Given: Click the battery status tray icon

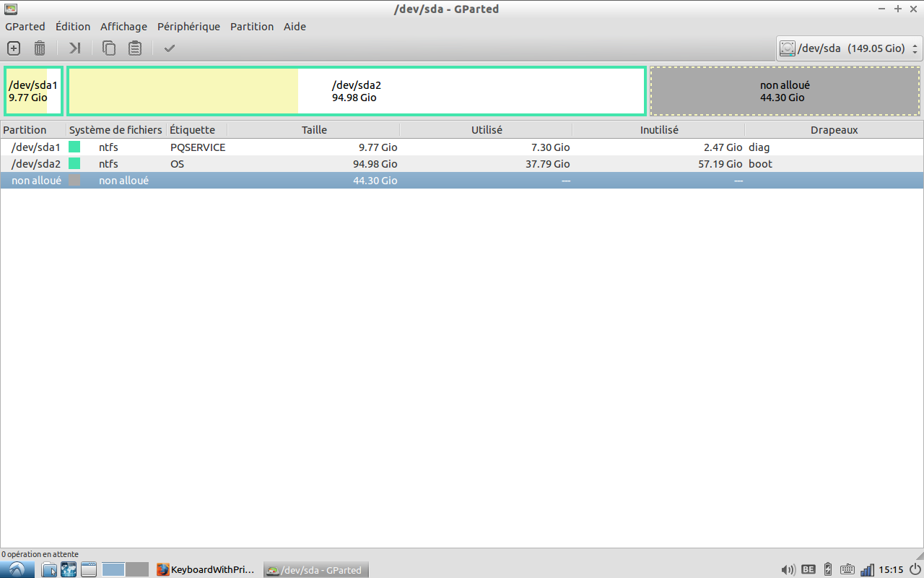Looking at the screenshot, I should pos(828,569).
